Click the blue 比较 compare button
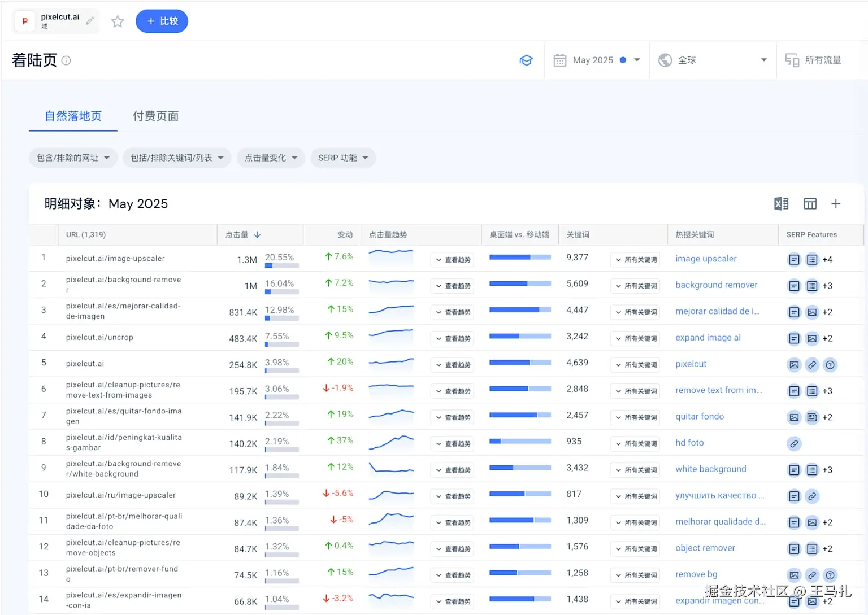Viewport: 868px width, 615px height. point(162,21)
